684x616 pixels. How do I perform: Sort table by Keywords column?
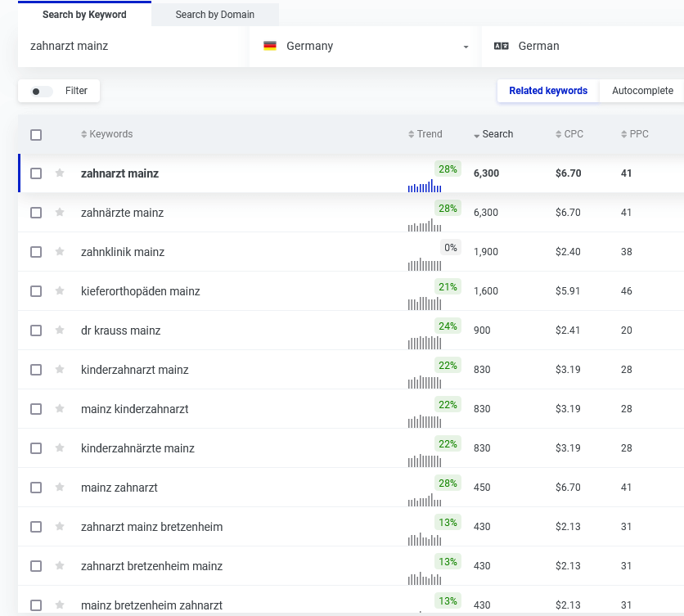click(x=107, y=134)
